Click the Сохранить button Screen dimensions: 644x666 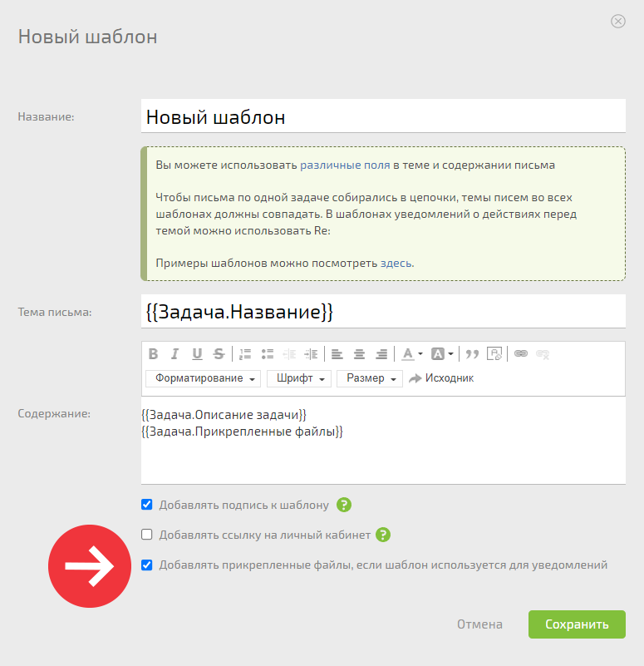577,624
